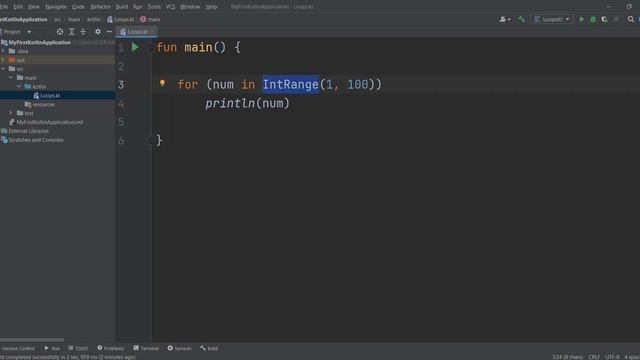Open the Refactor menu

click(100, 7)
